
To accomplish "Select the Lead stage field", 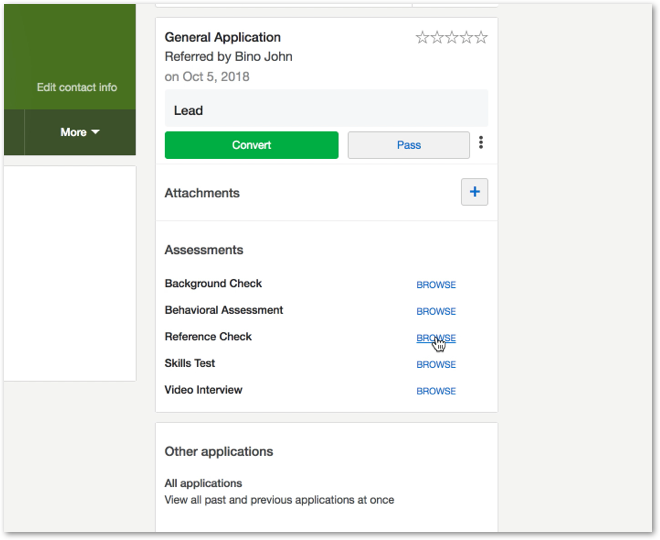I will click(x=326, y=110).
